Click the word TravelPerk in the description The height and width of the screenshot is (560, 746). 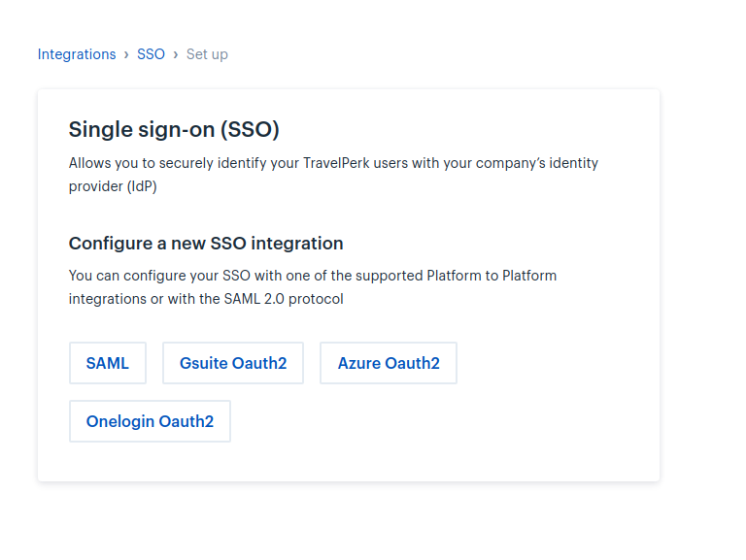336,163
